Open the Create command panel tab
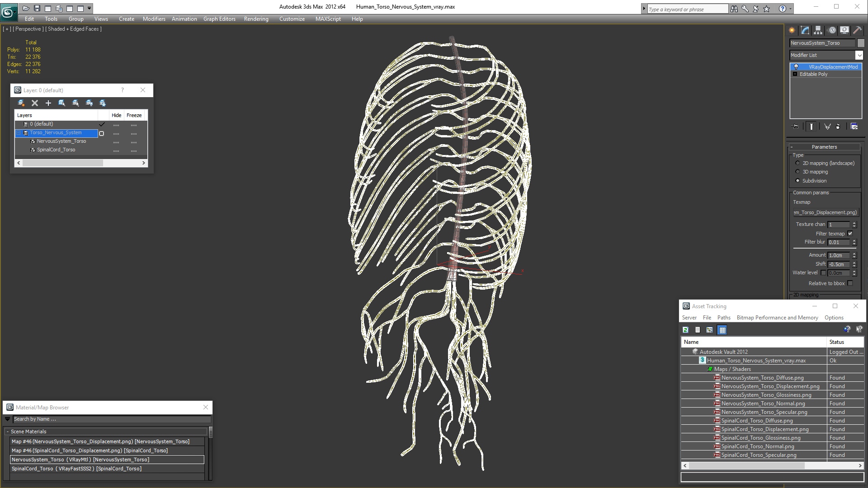Screen dimensions: 868x488 [792, 30]
